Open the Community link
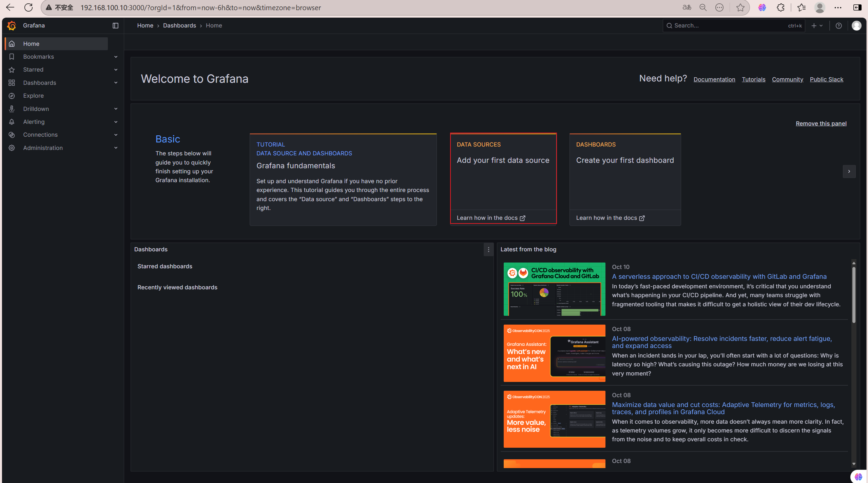Viewport: 868px width, 483px height. pyautogui.click(x=788, y=79)
